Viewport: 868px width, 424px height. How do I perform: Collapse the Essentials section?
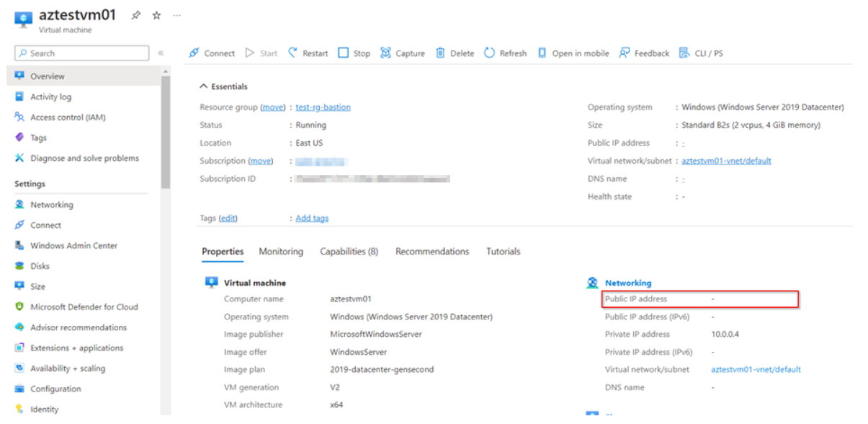(223, 87)
